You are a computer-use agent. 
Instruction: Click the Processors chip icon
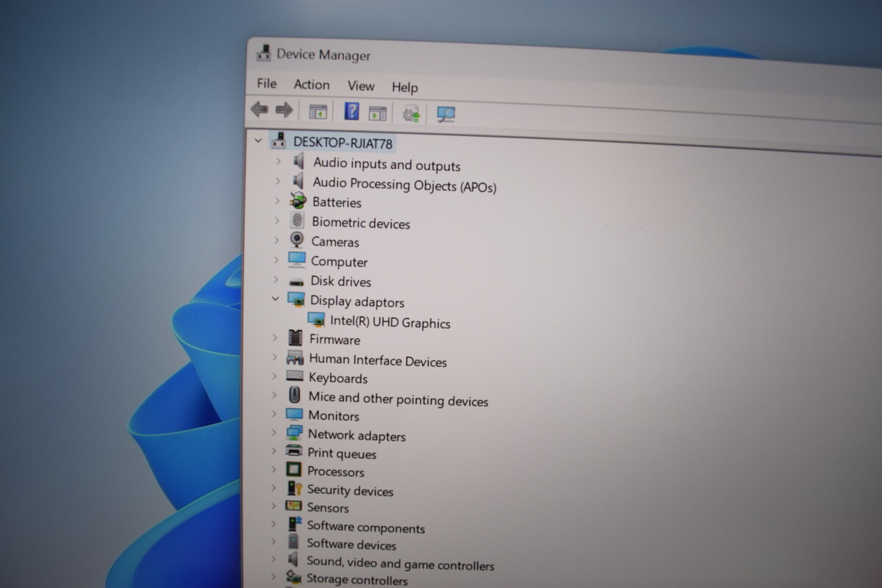[294, 470]
